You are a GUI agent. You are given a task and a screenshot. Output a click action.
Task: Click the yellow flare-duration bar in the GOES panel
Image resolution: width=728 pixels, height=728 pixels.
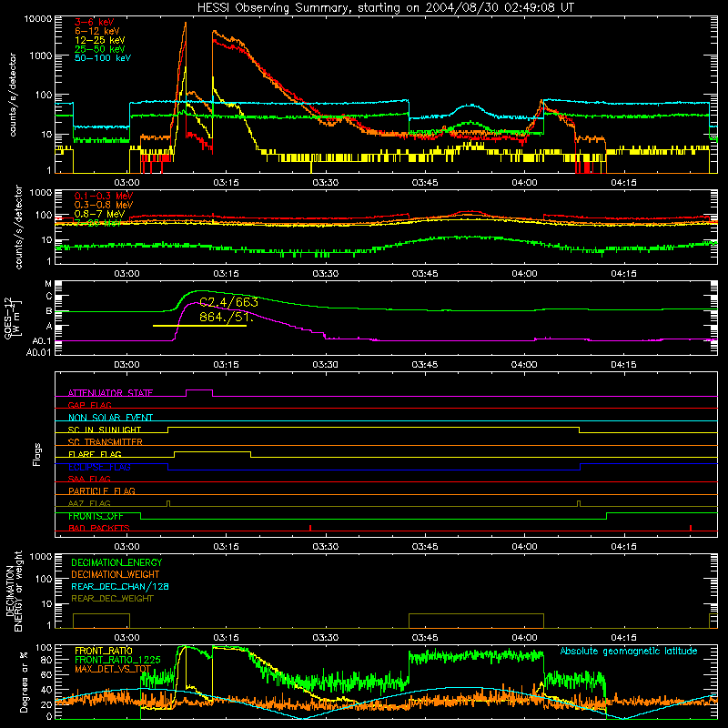tap(199, 326)
